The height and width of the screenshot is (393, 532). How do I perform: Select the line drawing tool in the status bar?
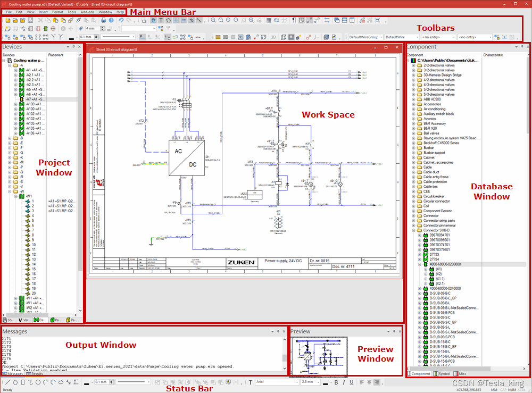7,382
